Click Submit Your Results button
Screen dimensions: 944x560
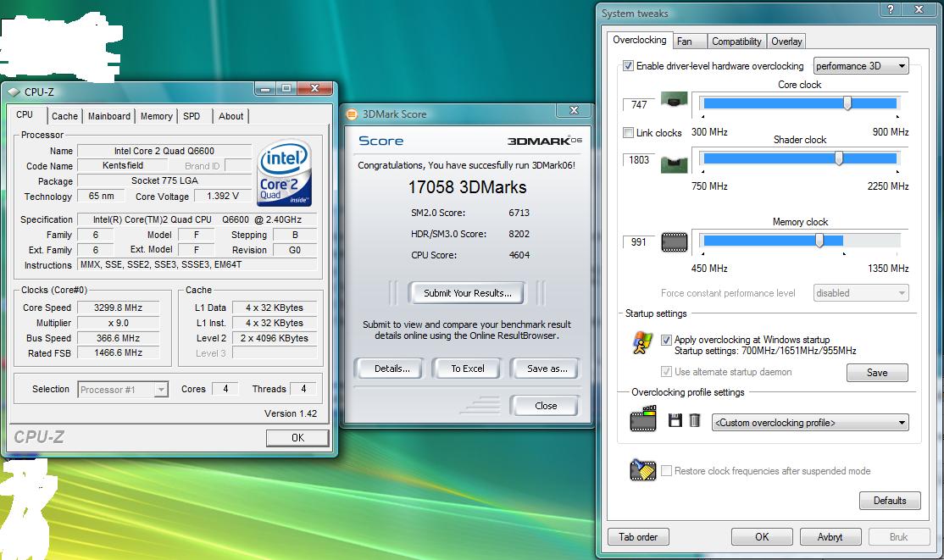467,293
